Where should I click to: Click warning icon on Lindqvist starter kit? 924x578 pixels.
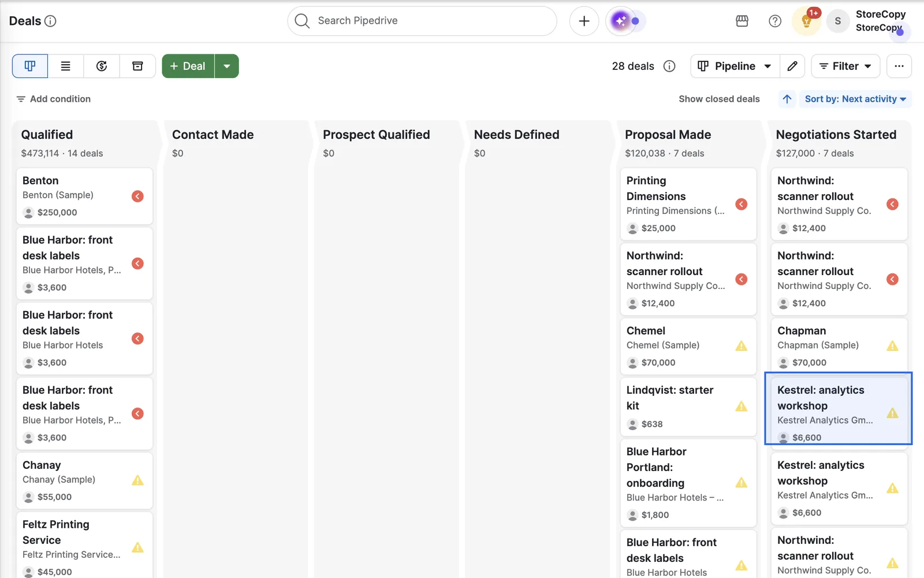pyautogui.click(x=742, y=406)
